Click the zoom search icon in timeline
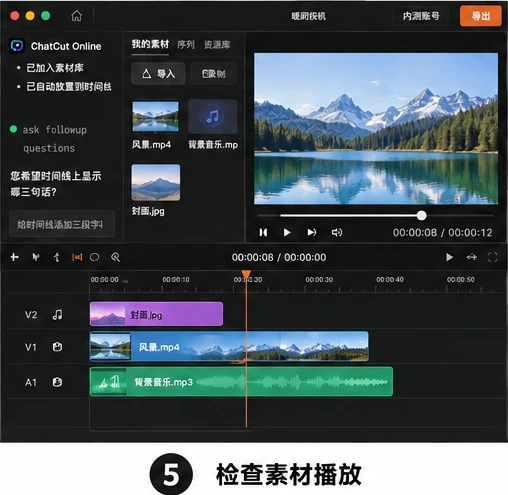The image size is (508, 495). tap(115, 257)
